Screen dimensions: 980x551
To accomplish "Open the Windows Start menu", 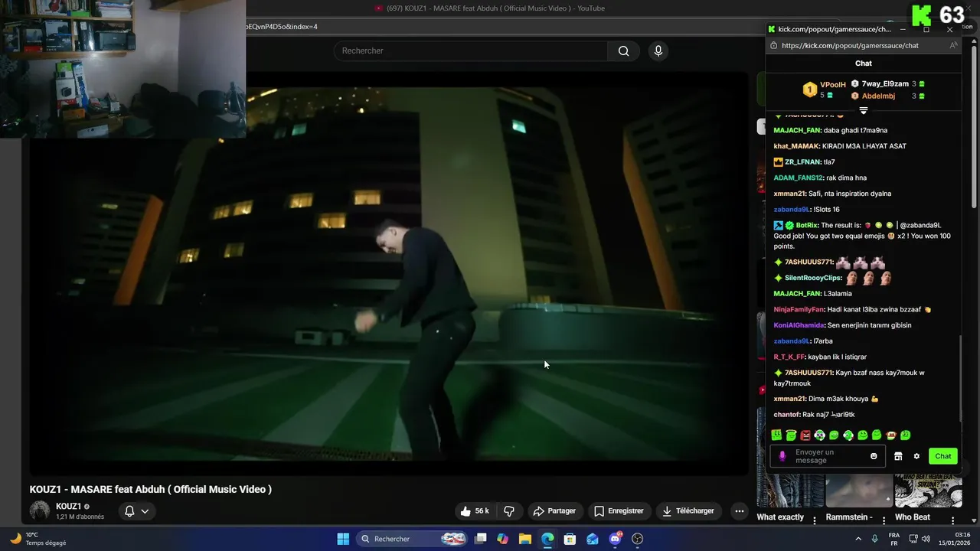I will [343, 539].
